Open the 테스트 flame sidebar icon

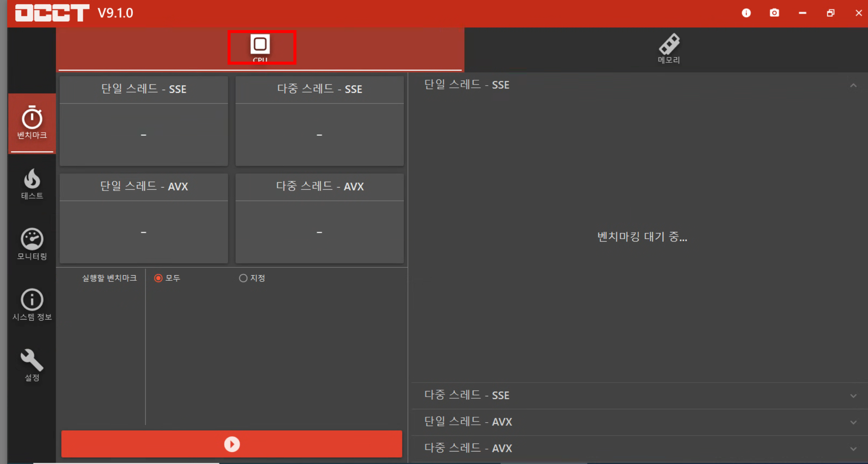(32, 184)
